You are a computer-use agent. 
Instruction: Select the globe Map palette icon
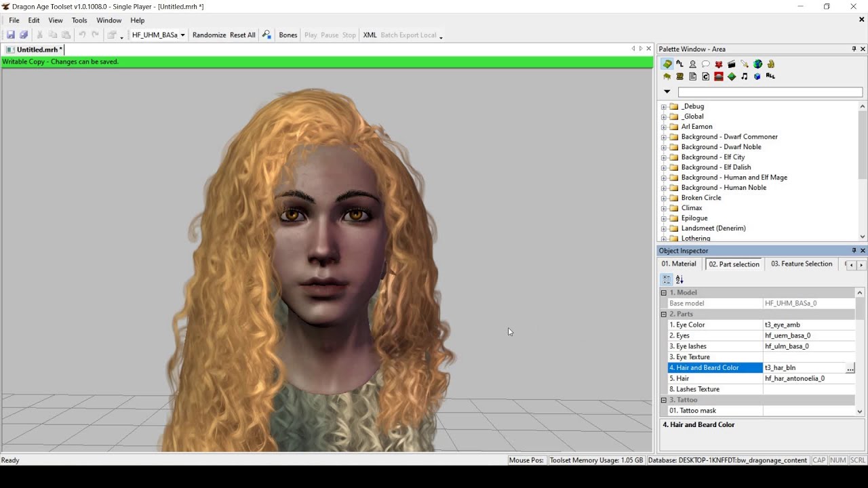[757, 64]
